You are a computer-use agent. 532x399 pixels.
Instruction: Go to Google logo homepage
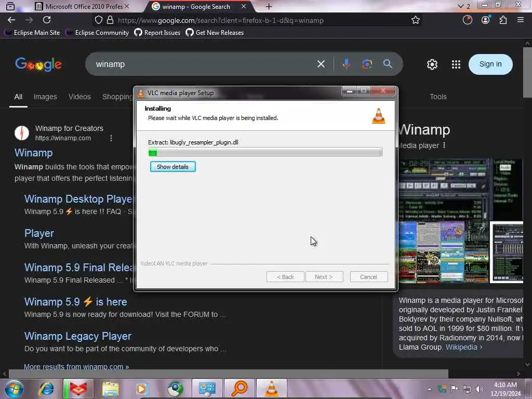[x=38, y=64]
